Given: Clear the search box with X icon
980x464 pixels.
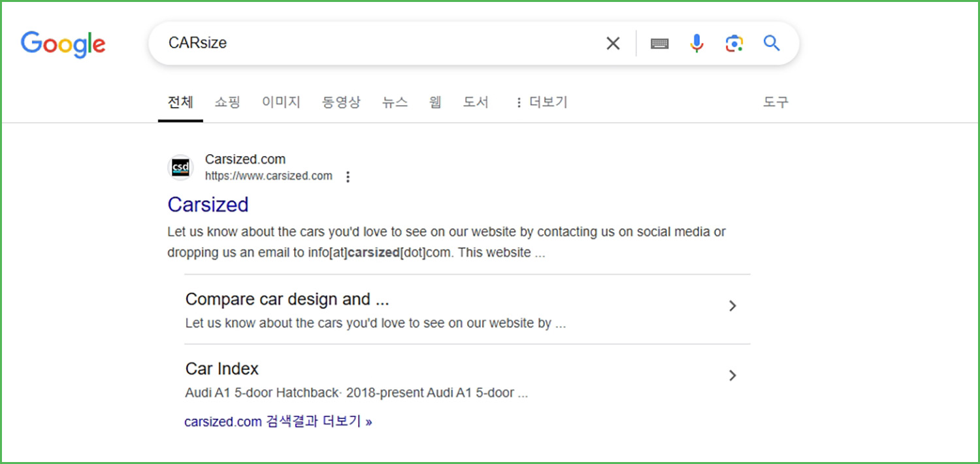Looking at the screenshot, I should 613,44.
